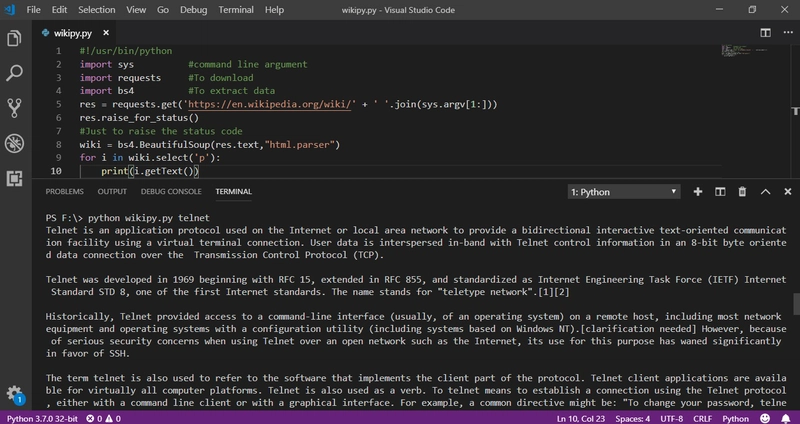The height and width of the screenshot is (424, 800).
Task: Click line number 10 in the gutter
Action: [56, 171]
